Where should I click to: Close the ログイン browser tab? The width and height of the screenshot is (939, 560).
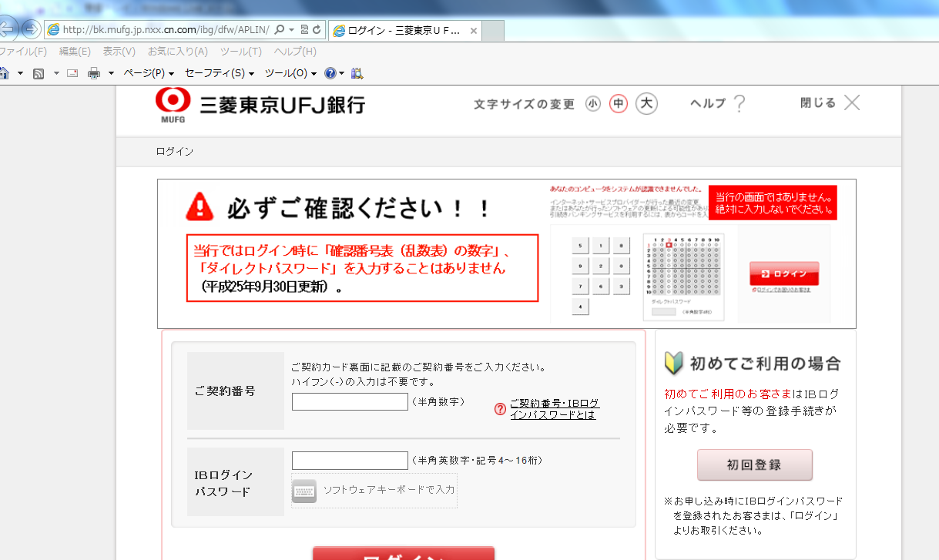474,32
